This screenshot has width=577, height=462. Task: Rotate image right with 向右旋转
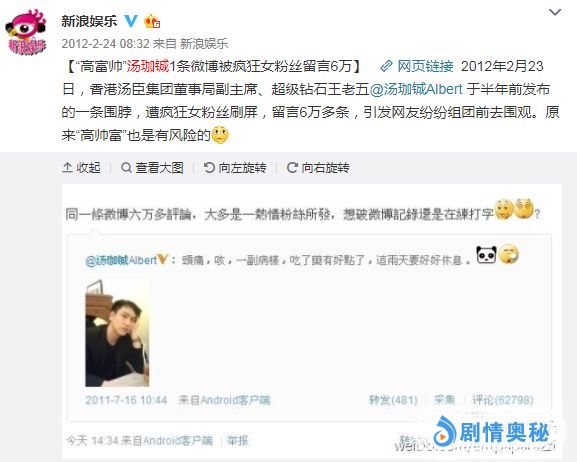tap(318, 168)
